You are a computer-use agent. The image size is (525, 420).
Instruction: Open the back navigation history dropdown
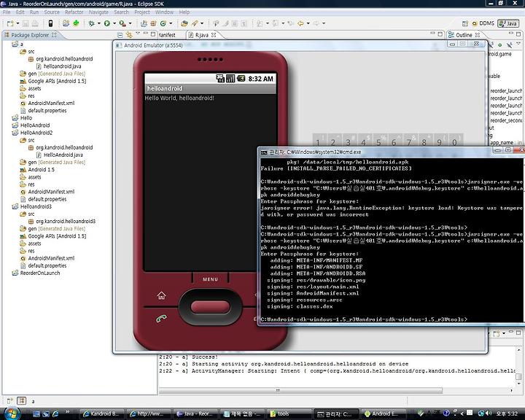pos(308,23)
